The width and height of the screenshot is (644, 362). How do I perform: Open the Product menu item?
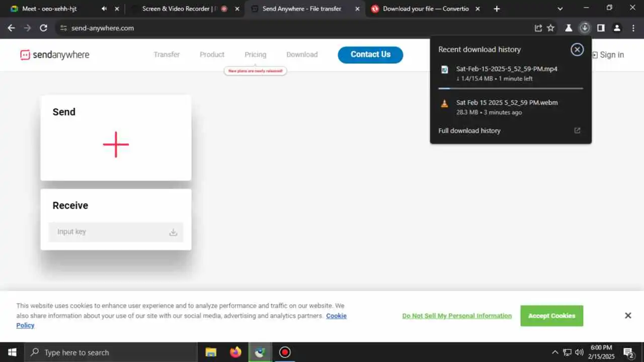coord(212,54)
